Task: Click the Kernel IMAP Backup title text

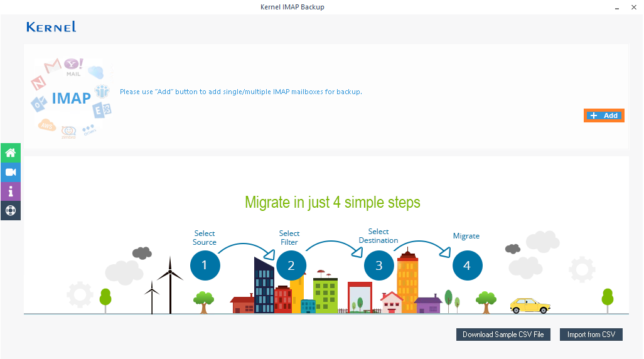Action: click(292, 7)
